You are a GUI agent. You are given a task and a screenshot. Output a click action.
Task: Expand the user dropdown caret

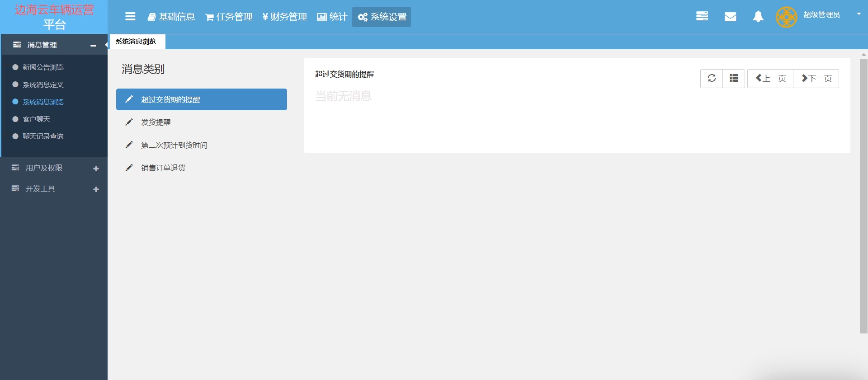point(859,14)
